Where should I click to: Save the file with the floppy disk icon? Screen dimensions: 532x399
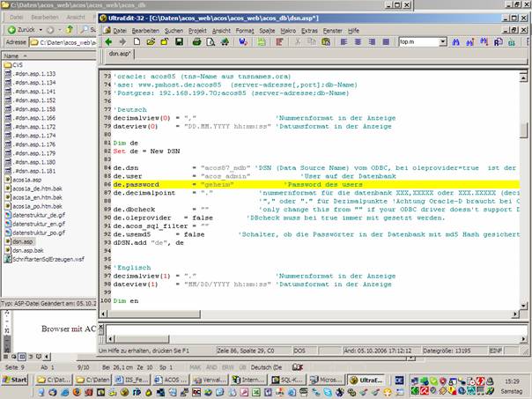[179, 42]
